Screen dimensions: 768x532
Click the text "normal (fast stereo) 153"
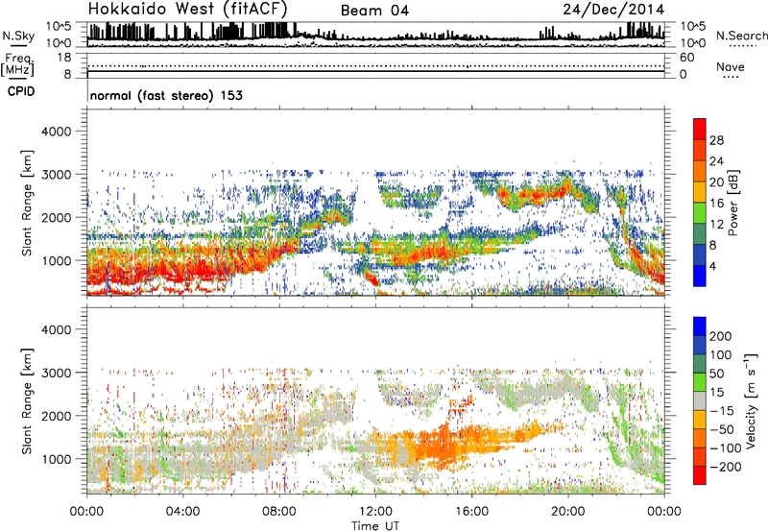pos(166,95)
